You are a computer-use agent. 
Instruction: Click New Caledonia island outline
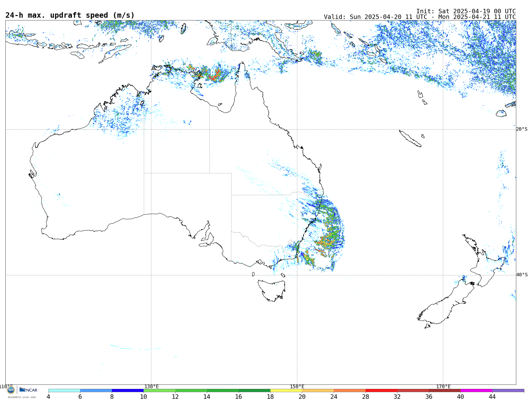[x=410, y=138]
